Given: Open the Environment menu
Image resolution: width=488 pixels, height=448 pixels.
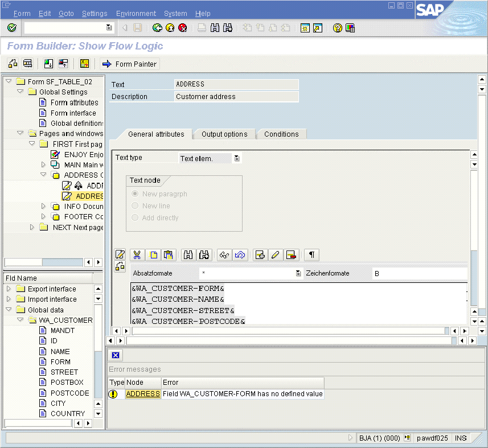Looking at the screenshot, I should pyautogui.click(x=136, y=14).
